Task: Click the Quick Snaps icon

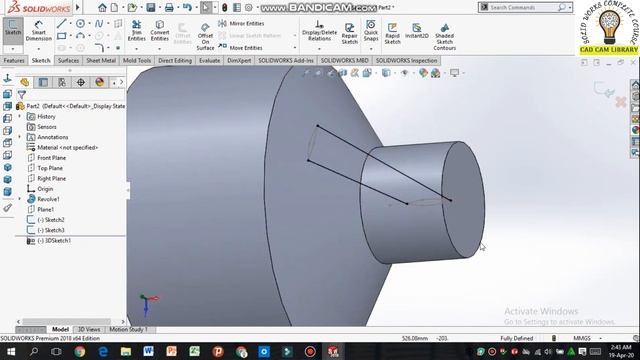Action: point(371,30)
